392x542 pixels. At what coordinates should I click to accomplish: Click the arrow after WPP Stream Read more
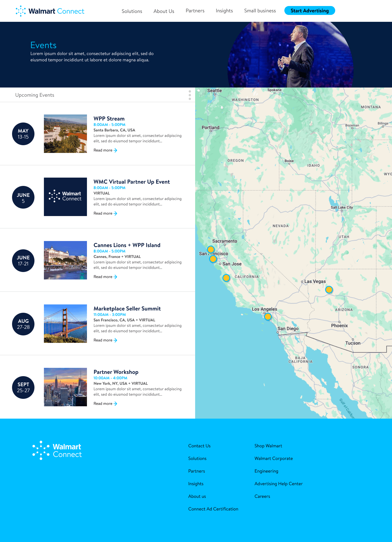click(x=115, y=150)
